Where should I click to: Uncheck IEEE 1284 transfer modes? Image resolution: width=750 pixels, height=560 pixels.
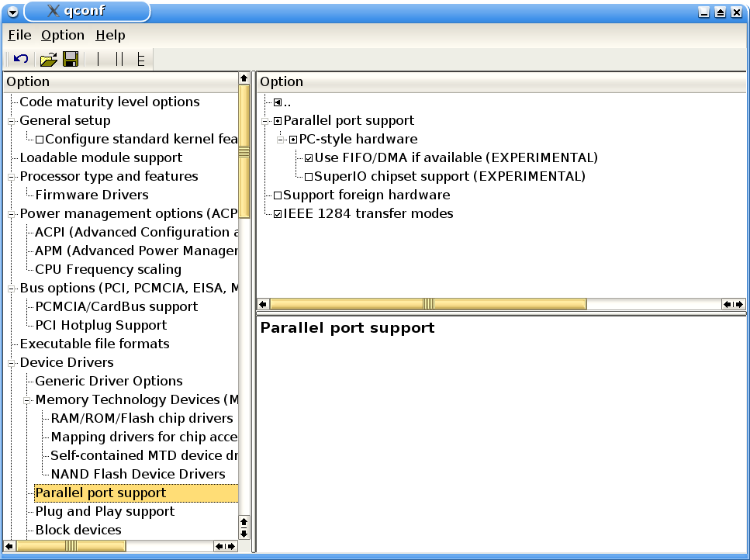(x=278, y=214)
